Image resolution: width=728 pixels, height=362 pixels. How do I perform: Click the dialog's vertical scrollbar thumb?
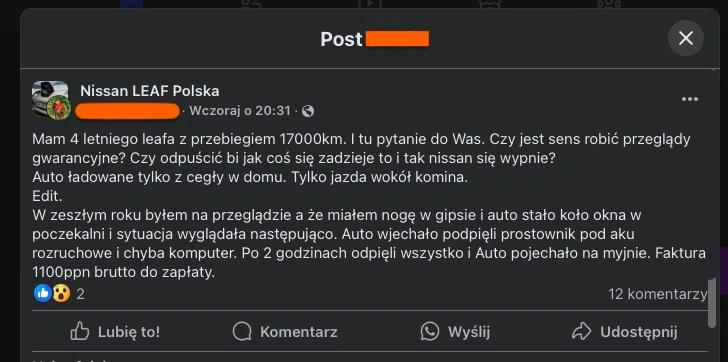click(712, 303)
